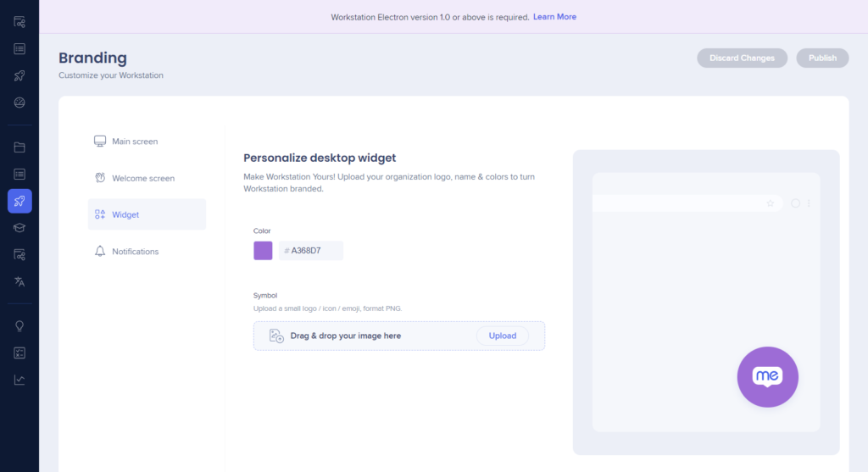Screen dimensions: 868x472
Task: Click the graduation cap sidebar icon
Action: pos(19,228)
